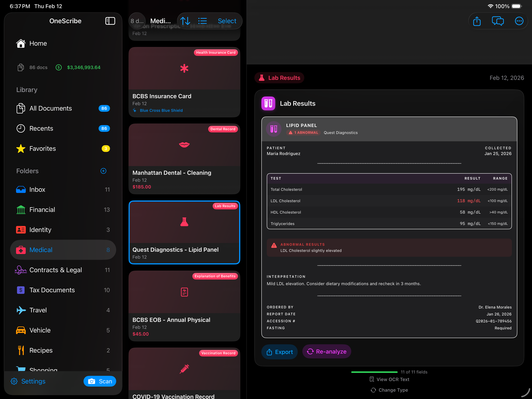Open All Documents library

tap(63, 108)
